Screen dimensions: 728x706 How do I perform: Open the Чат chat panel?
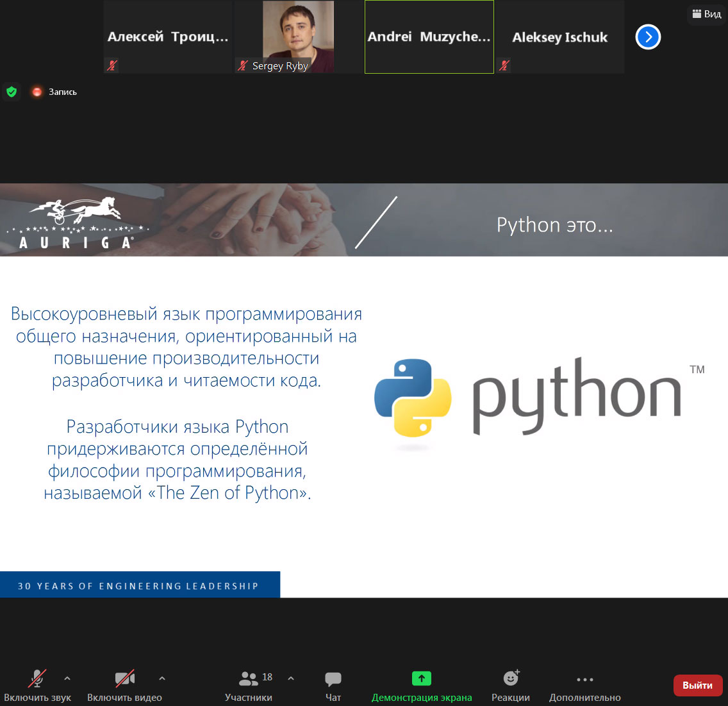333,685
